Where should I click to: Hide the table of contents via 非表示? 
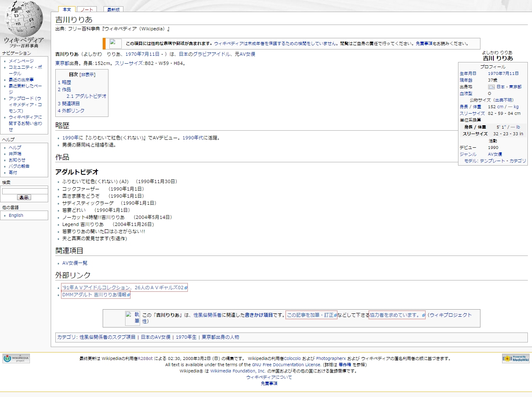(88, 75)
